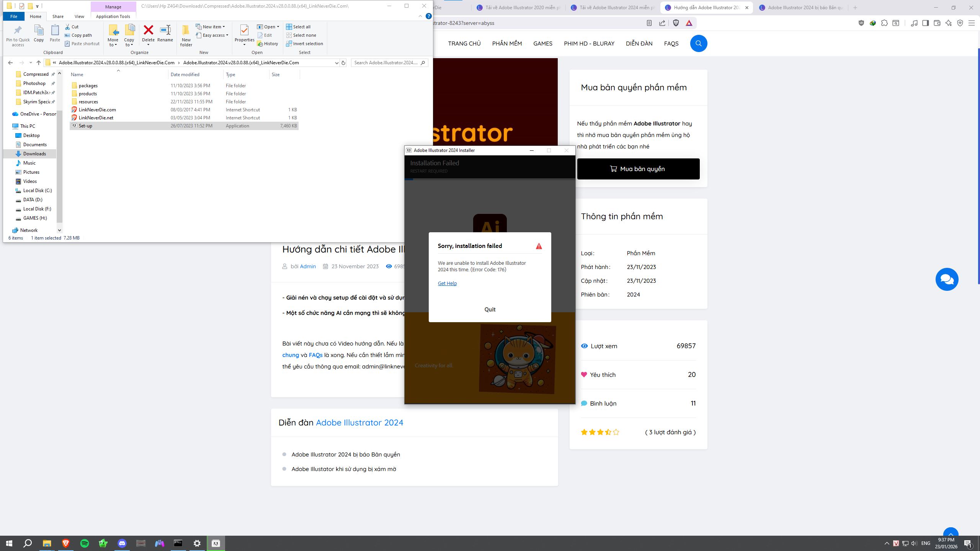The image size is (980, 551).
Task: Open the share icon in address bar
Action: [x=663, y=23]
